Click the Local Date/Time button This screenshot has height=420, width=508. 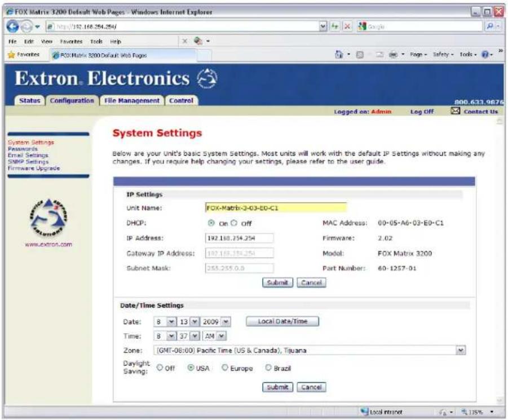tap(282, 321)
